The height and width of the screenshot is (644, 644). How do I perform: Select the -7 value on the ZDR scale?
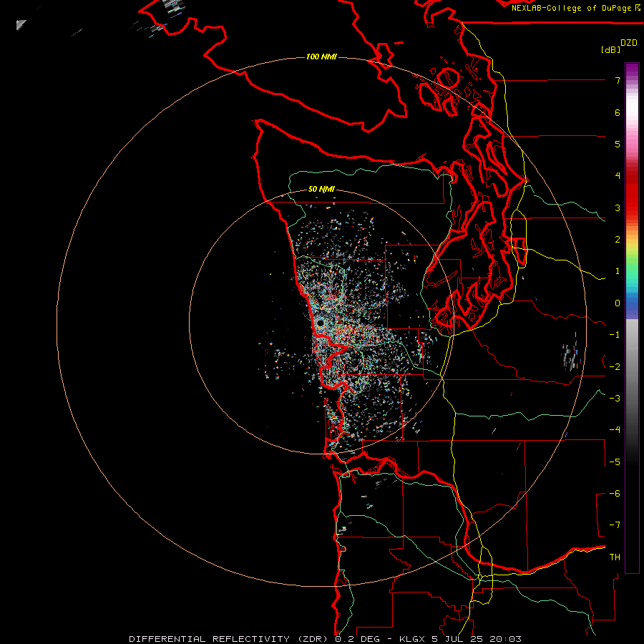coord(615,525)
